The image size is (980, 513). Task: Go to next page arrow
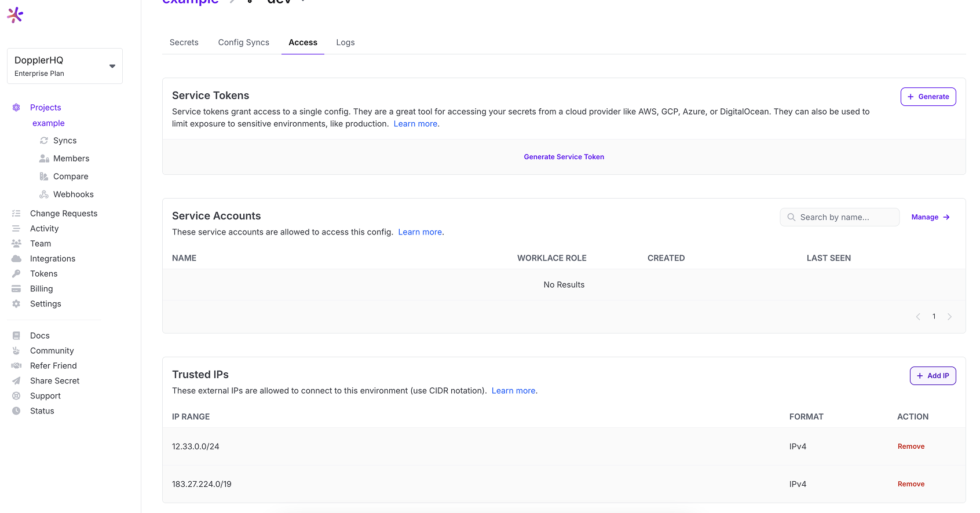point(949,317)
